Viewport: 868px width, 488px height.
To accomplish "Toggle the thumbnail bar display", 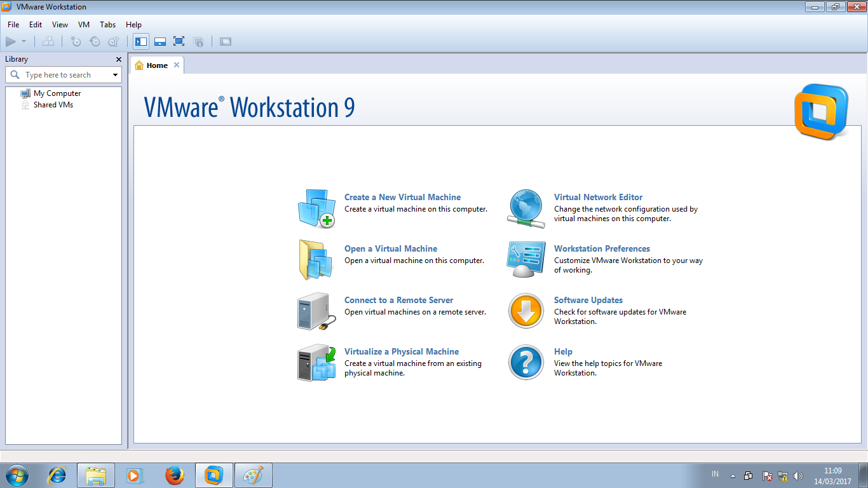I will (x=159, y=41).
